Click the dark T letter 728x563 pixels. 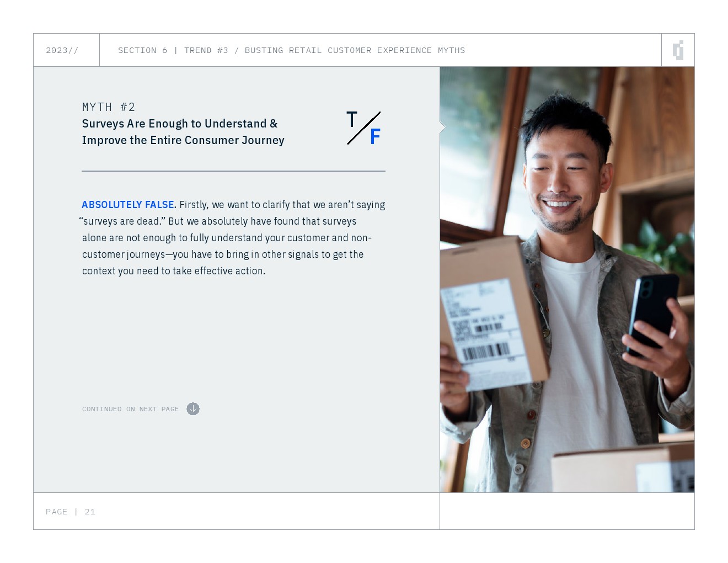click(x=352, y=119)
